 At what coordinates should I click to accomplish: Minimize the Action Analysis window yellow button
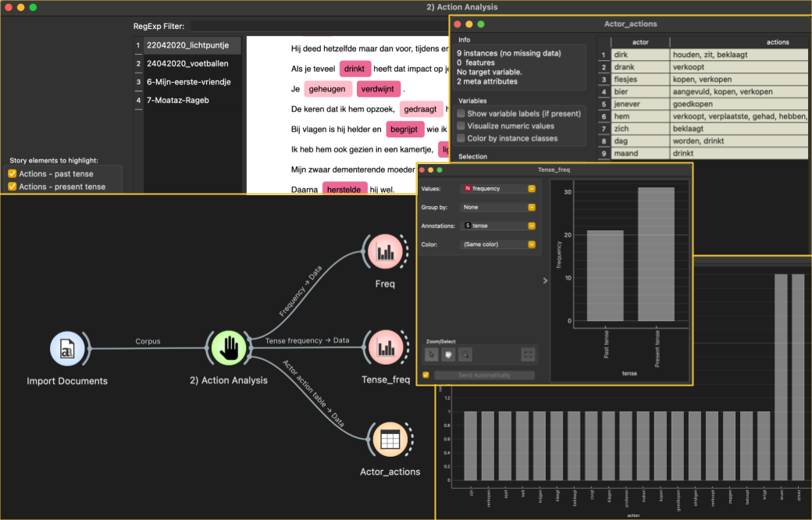click(x=21, y=7)
